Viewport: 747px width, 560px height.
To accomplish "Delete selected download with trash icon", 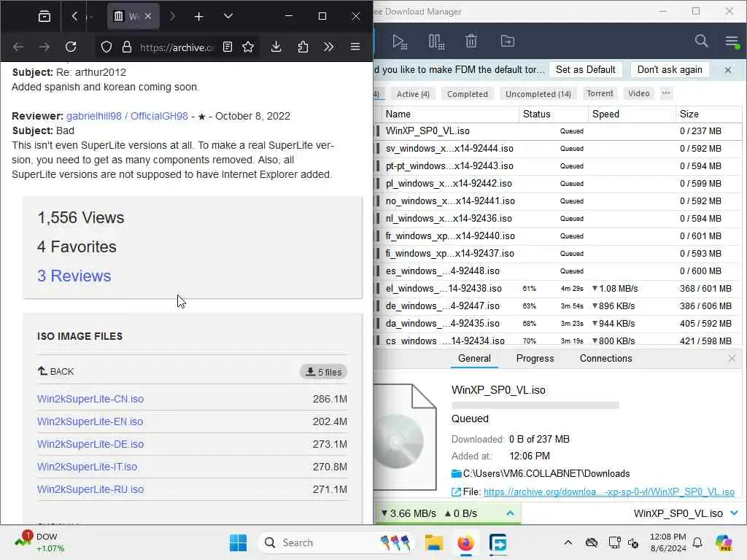I will [x=471, y=42].
